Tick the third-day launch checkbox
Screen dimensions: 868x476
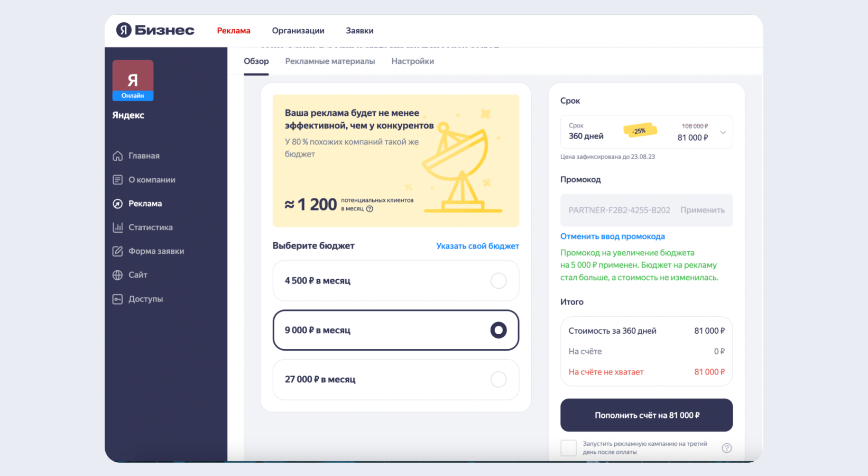coord(568,448)
